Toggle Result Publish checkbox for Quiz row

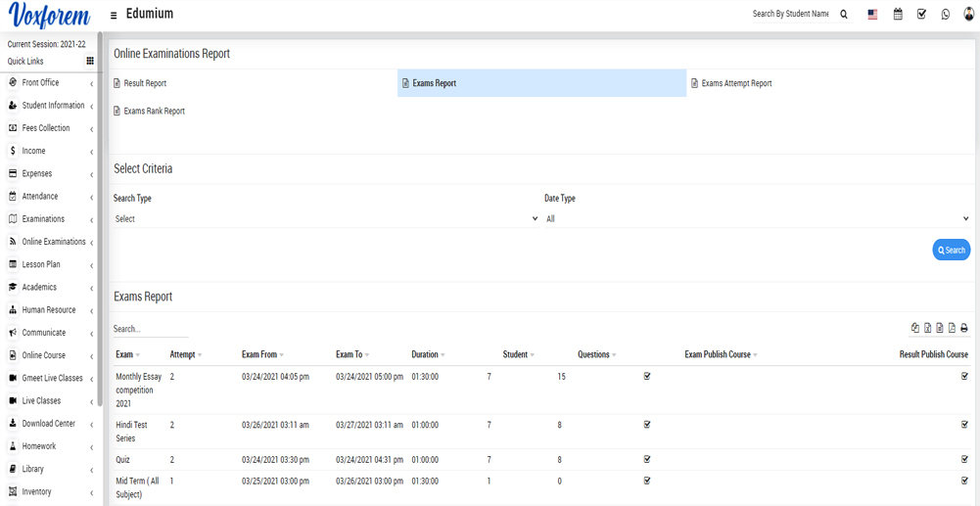964,459
